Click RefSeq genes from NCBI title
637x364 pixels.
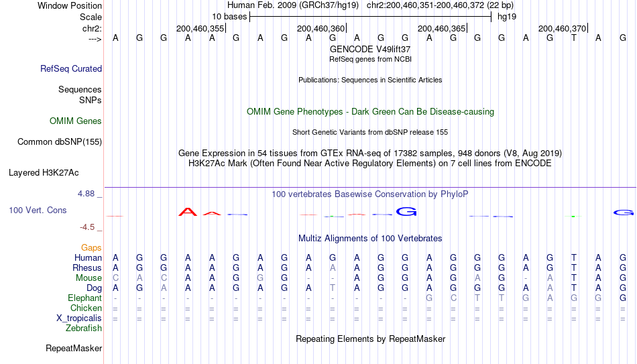click(370, 59)
